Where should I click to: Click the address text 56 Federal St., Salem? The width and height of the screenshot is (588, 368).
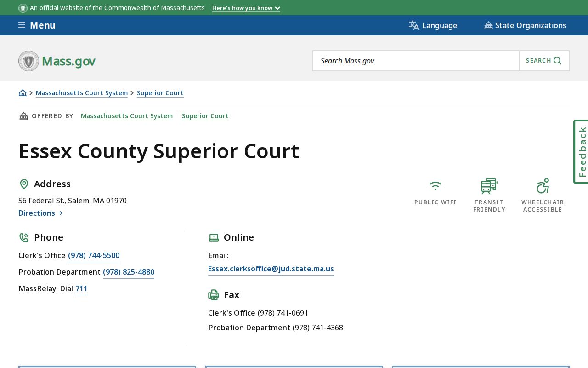pyautogui.click(x=73, y=201)
